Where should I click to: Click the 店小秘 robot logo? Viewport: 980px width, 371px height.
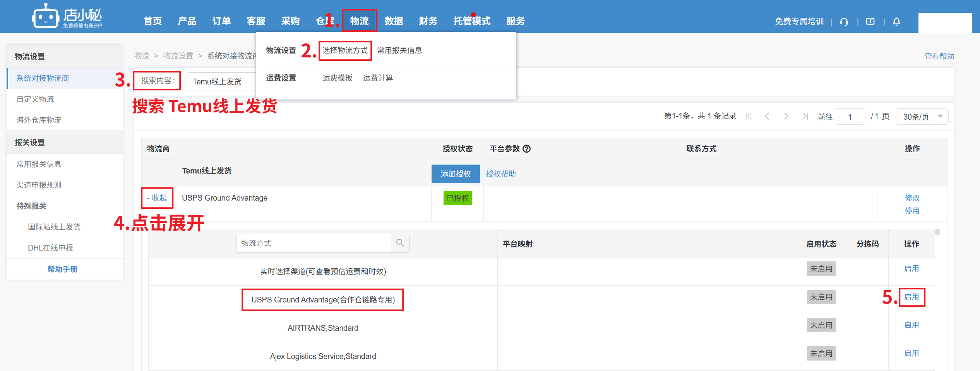45,16
